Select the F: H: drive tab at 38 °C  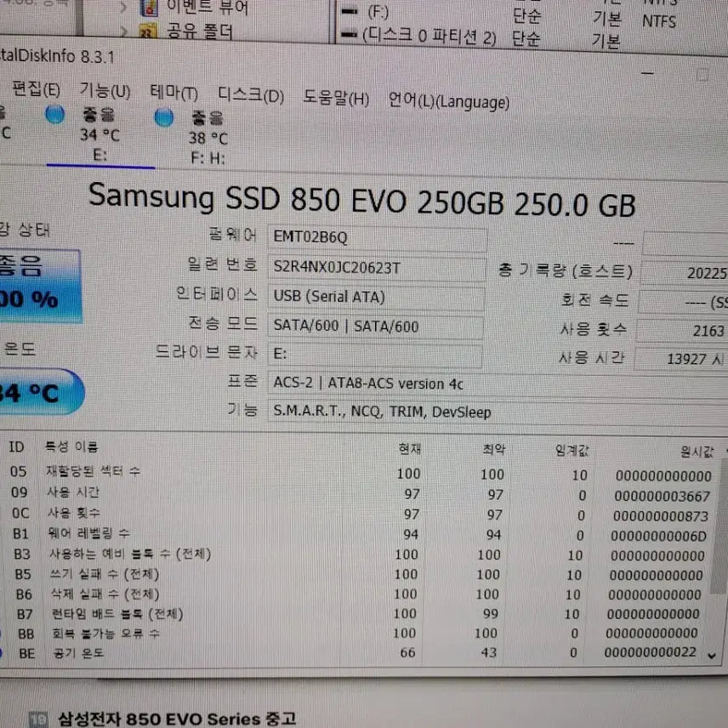pos(208,138)
